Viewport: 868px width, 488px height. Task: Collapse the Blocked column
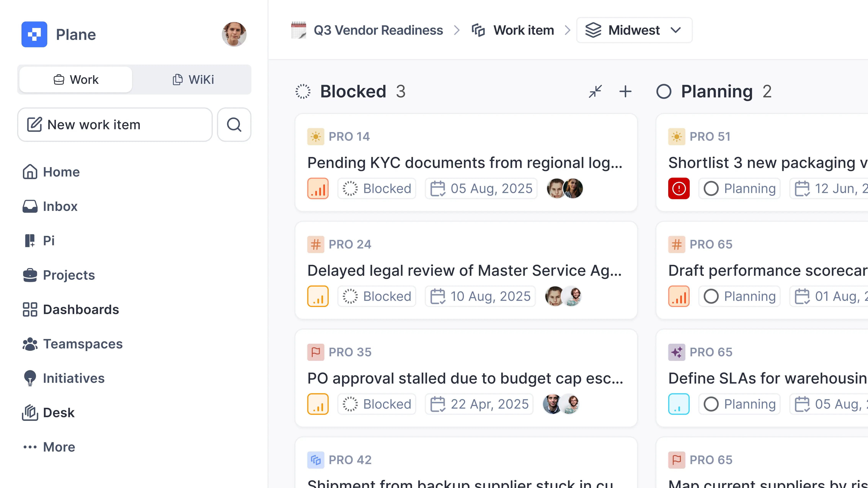595,91
